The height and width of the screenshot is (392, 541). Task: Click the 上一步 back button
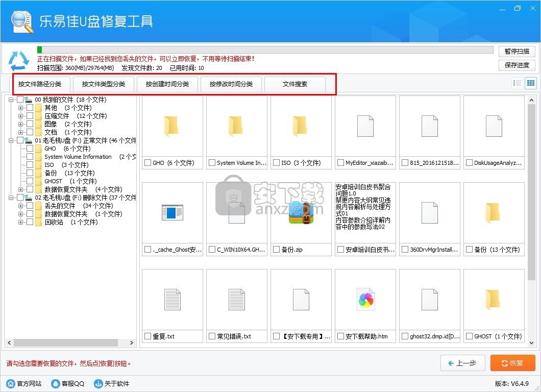(463, 363)
